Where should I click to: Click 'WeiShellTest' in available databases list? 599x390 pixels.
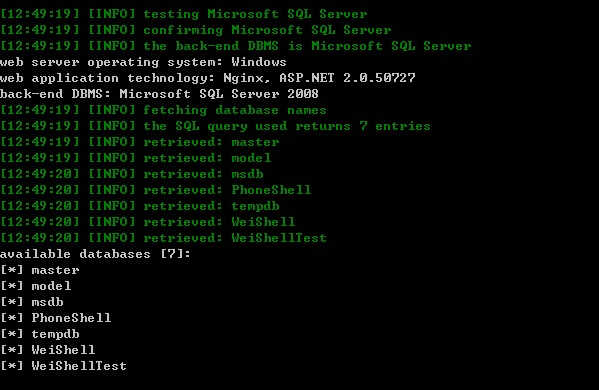pos(79,366)
